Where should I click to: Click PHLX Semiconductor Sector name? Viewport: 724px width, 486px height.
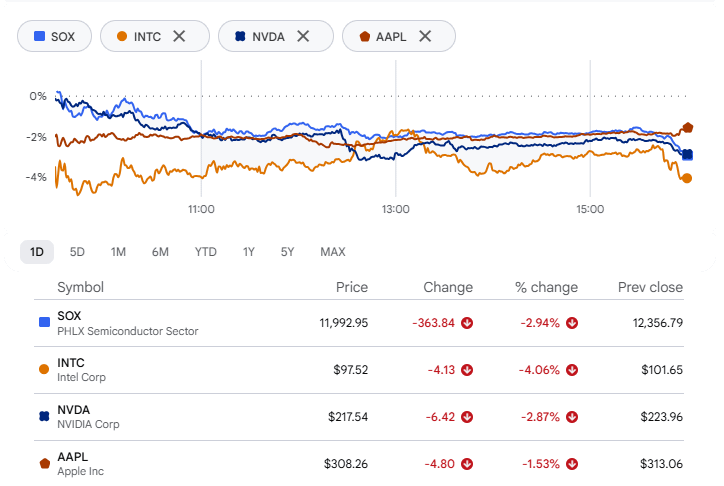(127, 331)
